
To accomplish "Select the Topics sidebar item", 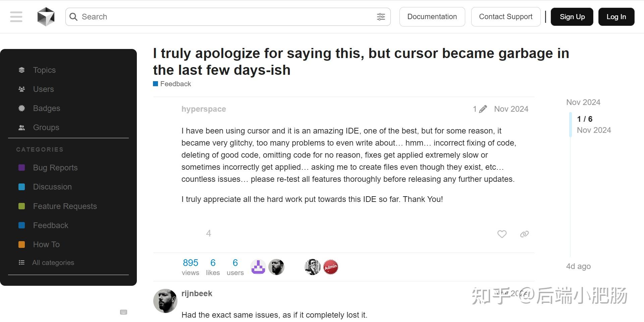I will 44,70.
